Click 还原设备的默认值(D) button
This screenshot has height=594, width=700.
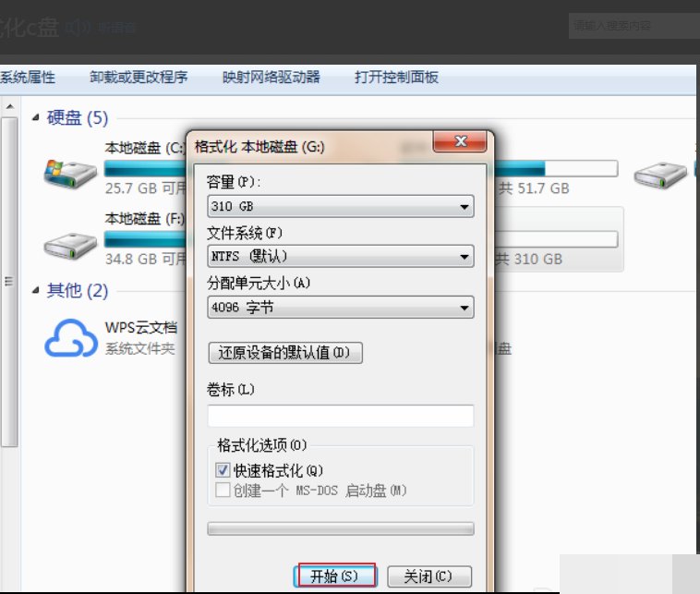pyautogui.click(x=285, y=353)
